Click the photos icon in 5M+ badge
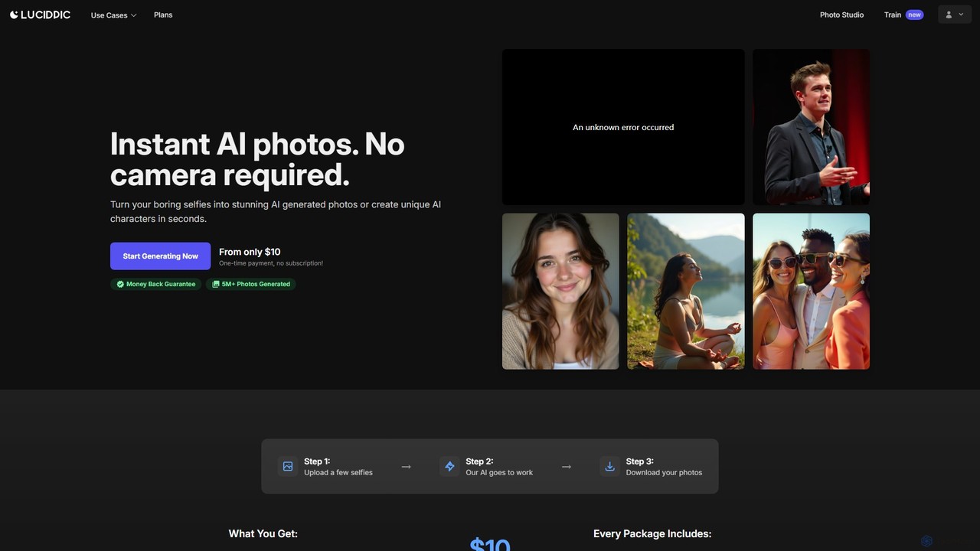Image resolution: width=980 pixels, height=551 pixels. click(x=216, y=284)
